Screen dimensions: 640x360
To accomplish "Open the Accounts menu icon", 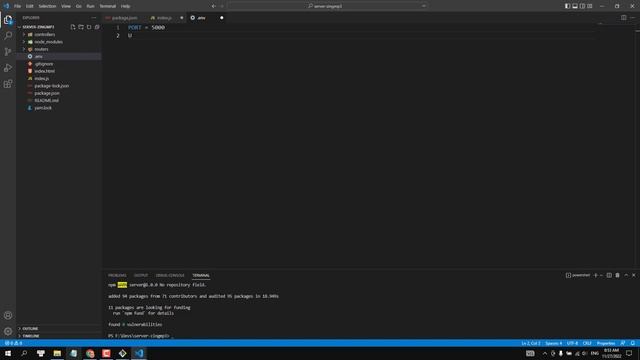I will [8, 315].
